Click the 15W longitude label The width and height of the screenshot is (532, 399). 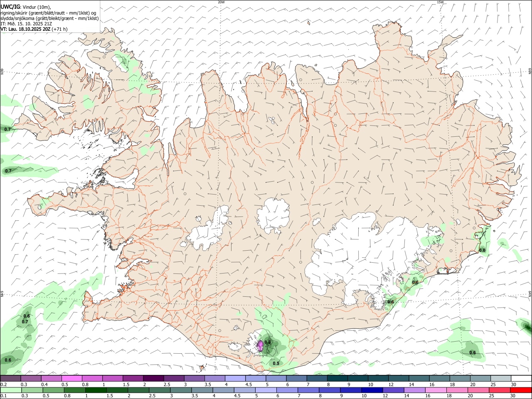tap(440, 2)
